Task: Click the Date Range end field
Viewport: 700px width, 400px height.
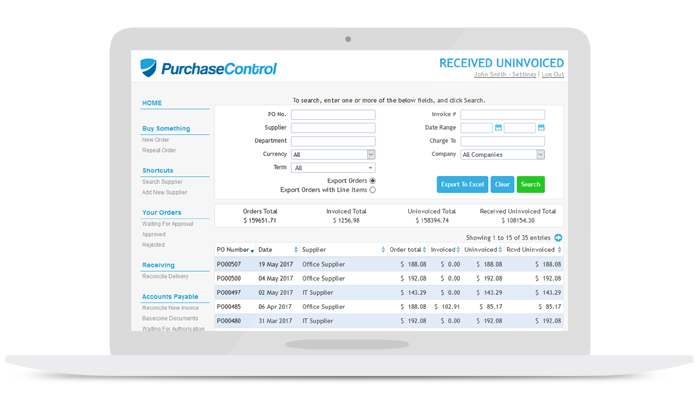Action: [520, 128]
